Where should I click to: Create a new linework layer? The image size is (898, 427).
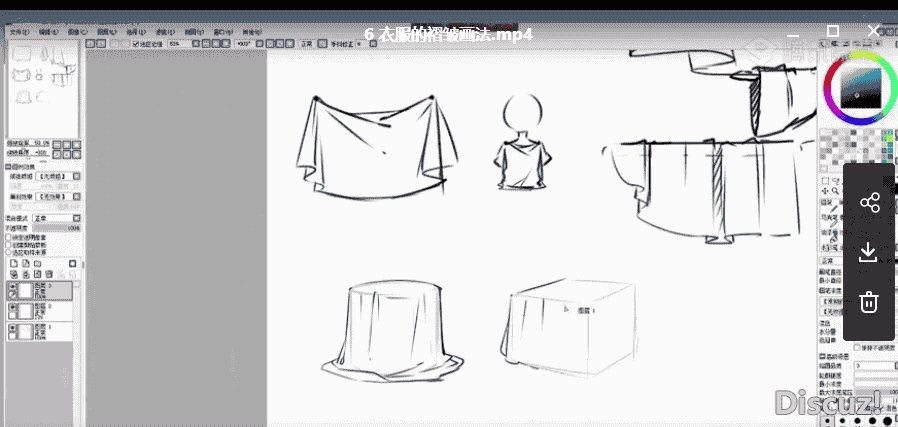tap(26, 263)
